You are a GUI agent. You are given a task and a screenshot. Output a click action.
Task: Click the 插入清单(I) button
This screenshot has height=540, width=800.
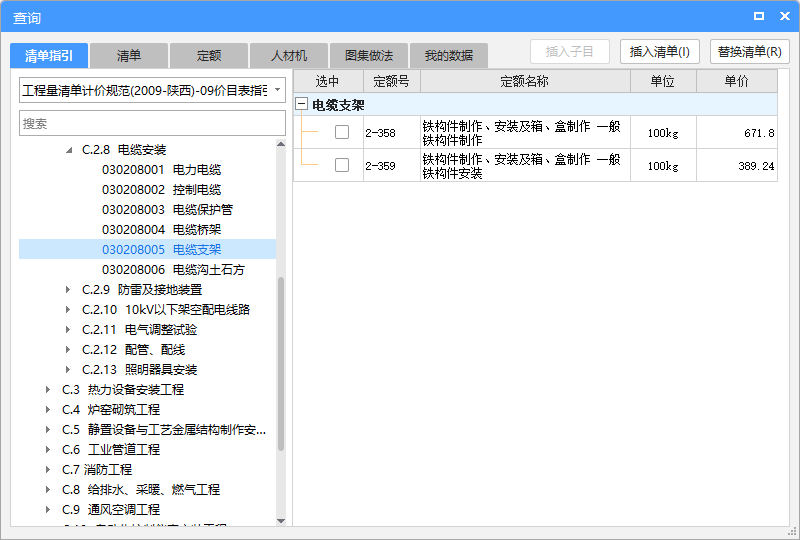[660, 52]
